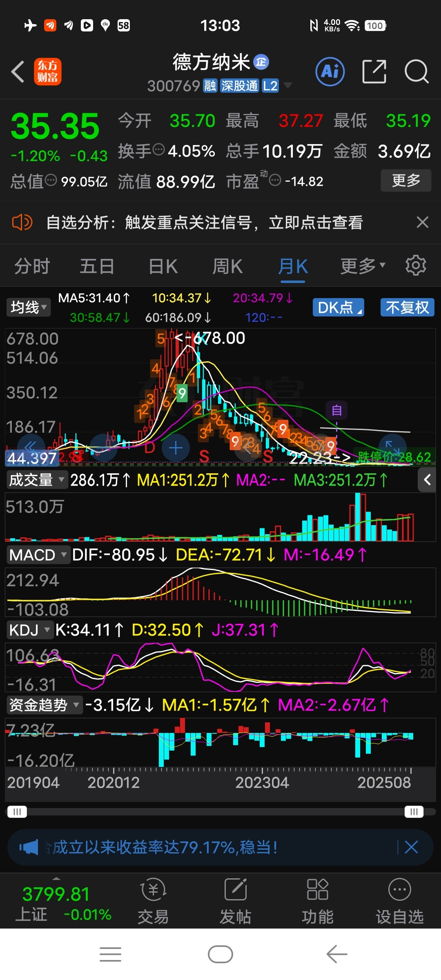Select the 月K chart tab
The width and height of the screenshot is (441, 980).
pyautogui.click(x=293, y=266)
